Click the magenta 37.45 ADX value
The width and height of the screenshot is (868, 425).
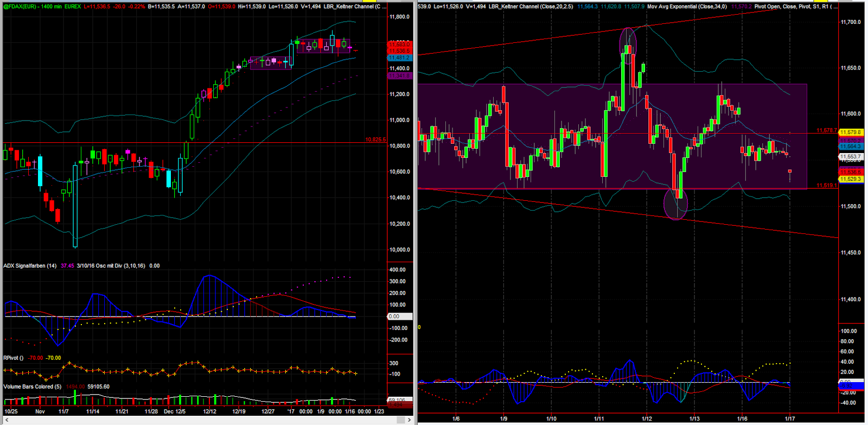click(67, 266)
